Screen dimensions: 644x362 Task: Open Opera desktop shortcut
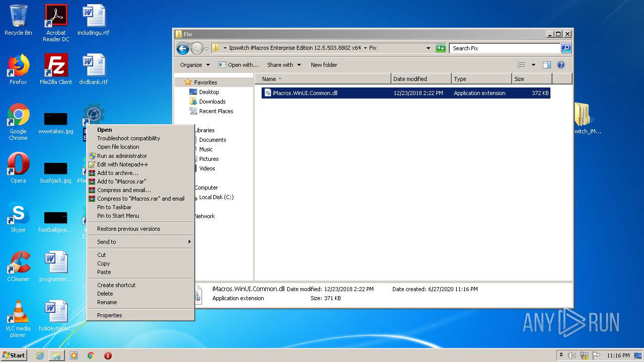18,168
